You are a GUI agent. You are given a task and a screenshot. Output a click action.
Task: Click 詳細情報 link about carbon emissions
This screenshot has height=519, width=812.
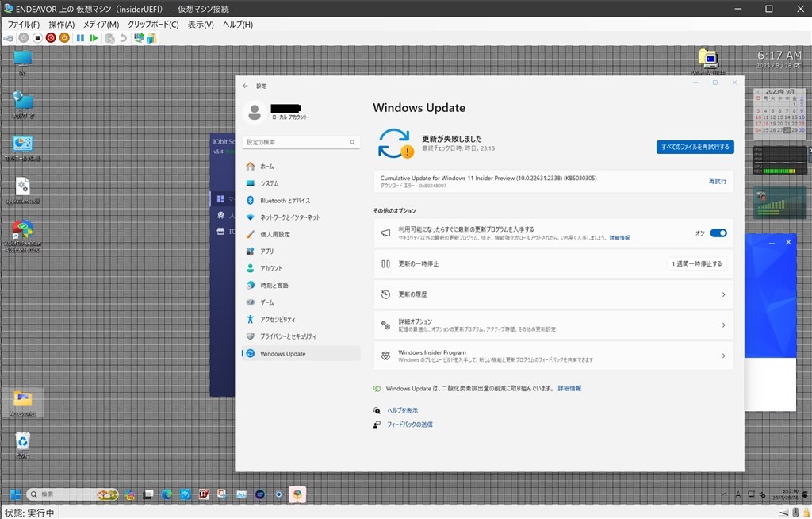coord(569,388)
